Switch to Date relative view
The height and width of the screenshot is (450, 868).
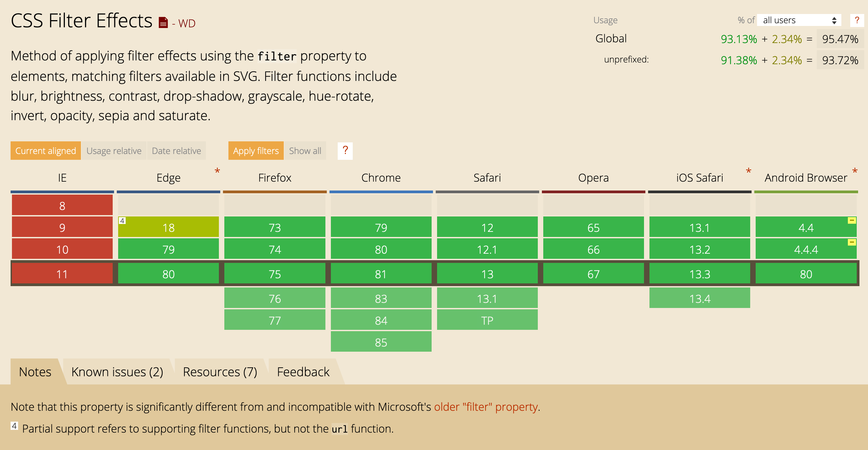pyautogui.click(x=176, y=151)
